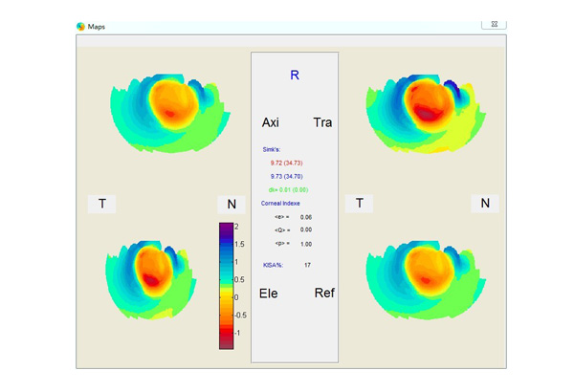Click the blue Simk value 9.73 (34.70)
The width and height of the screenshot is (574, 392).
pos(287,177)
